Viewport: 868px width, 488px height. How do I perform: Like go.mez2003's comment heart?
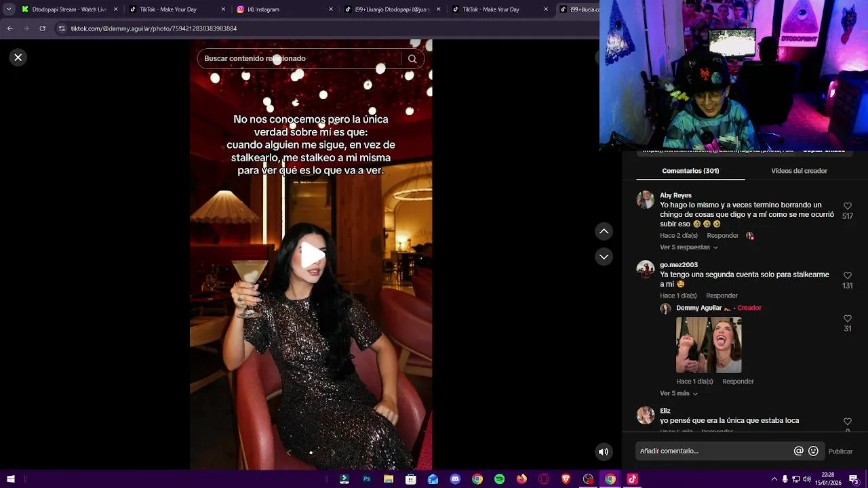tap(848, 276)
